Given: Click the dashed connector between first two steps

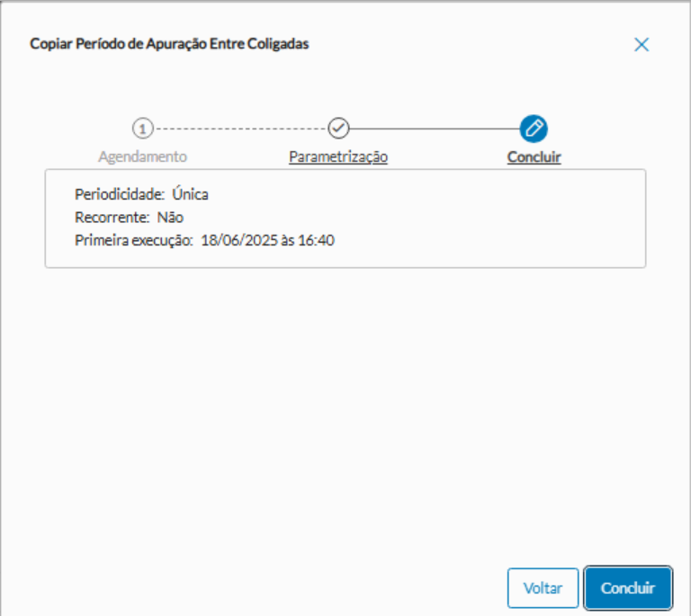Looking at the screenshot, I should tap(239, 128).
